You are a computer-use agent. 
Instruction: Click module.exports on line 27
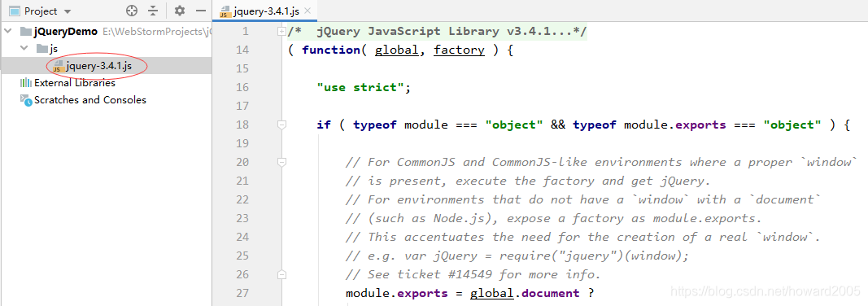[x=396, y=293]
